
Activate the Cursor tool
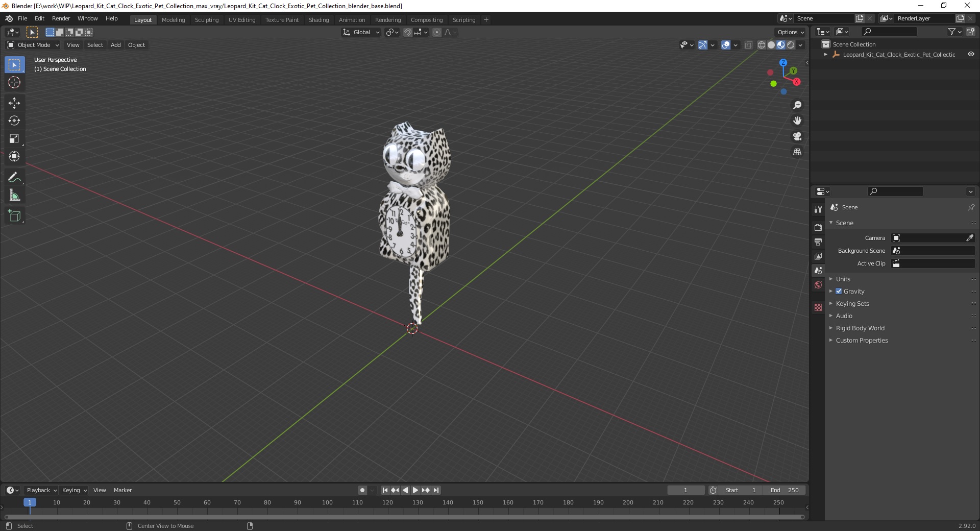pyautogui.click(x=14, y=82)
